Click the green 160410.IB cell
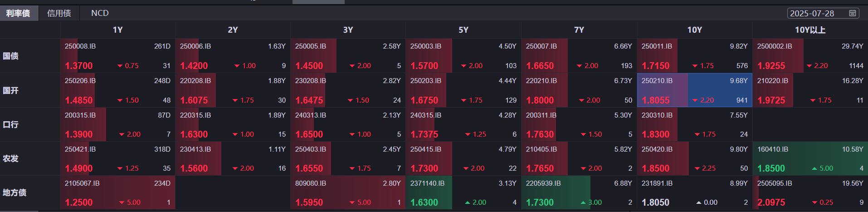This screenshot has width=868, height=212. 810,158
